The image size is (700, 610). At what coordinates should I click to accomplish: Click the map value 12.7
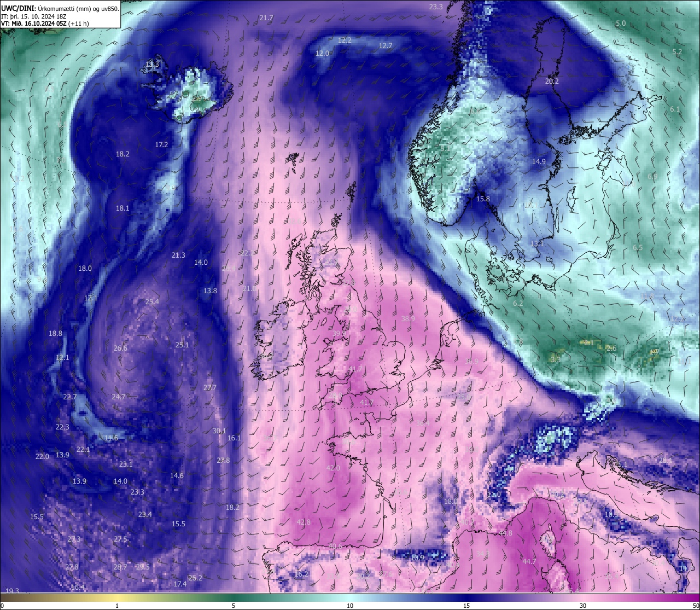(x=386, y=46)
